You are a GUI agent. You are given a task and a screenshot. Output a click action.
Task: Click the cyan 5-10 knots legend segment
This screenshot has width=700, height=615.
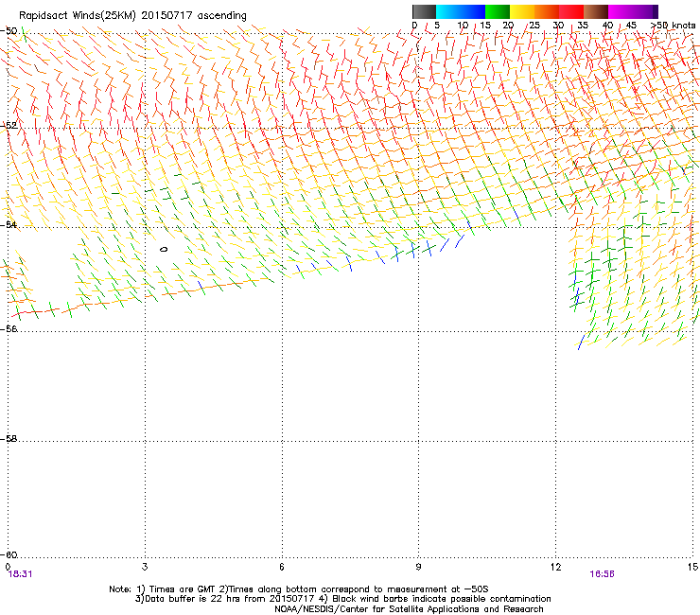[448, 11]
